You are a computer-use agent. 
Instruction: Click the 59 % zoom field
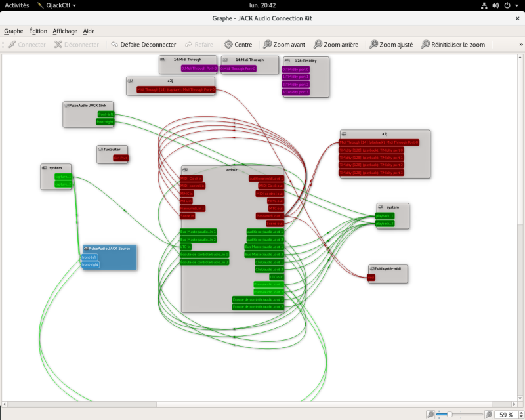506,415
